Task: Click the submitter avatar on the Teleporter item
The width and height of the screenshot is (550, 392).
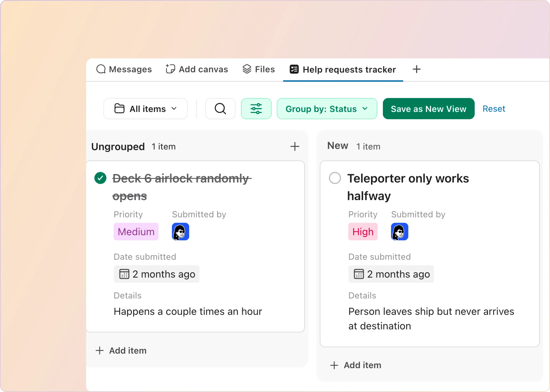Action: tap(399, 232)
